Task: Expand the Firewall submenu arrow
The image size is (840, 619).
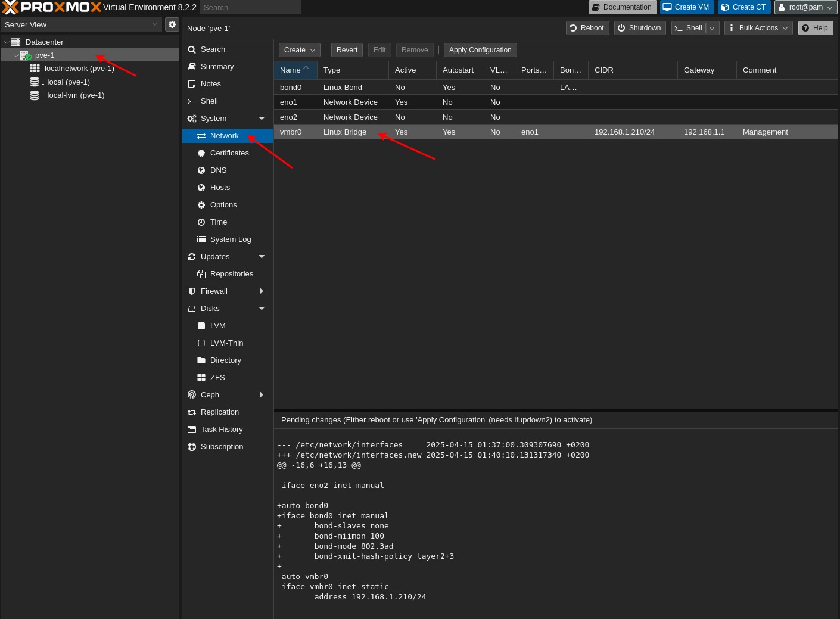Action: pos(262,291)
